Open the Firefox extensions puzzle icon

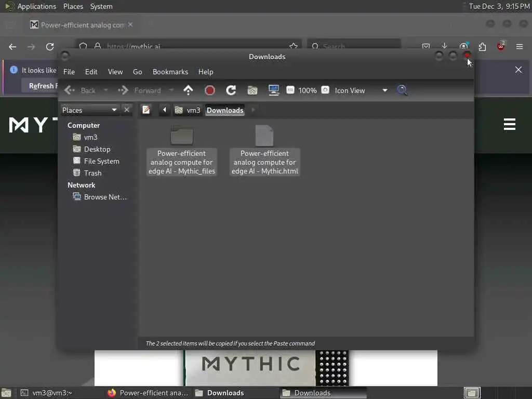[x=482, y=46]
